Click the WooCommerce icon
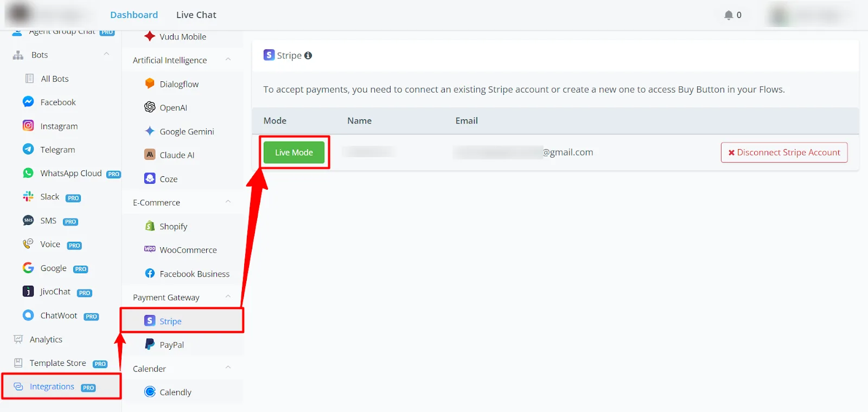Screen dimensions: 868x412 coord(150,249)
